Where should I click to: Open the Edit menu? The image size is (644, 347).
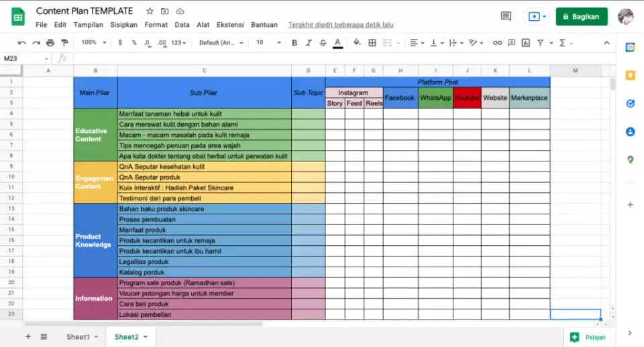click(x=60, y=25)
